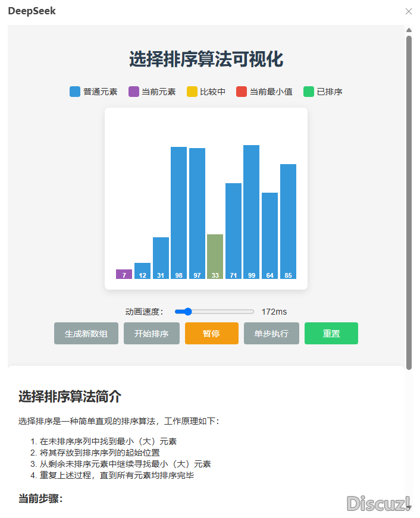Click the 当前元素 legend label
The width and height of the screenshot is (420, 518).
[159, 92]
